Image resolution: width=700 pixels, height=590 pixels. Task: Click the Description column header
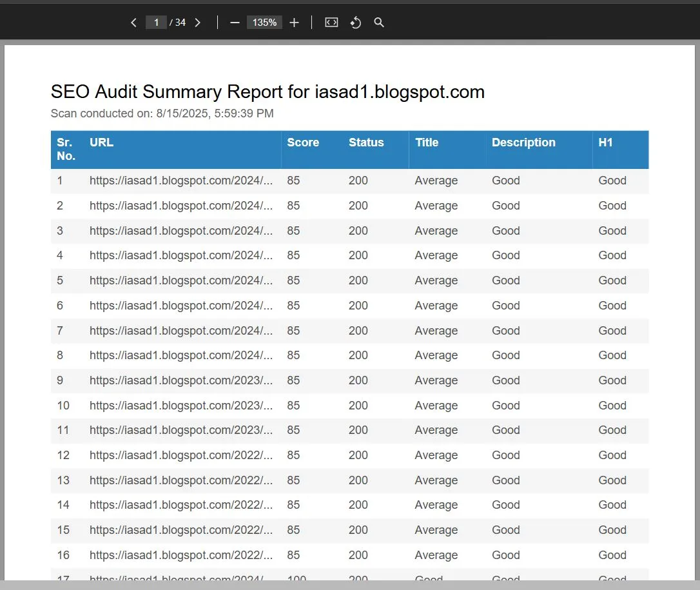[523, 143]
